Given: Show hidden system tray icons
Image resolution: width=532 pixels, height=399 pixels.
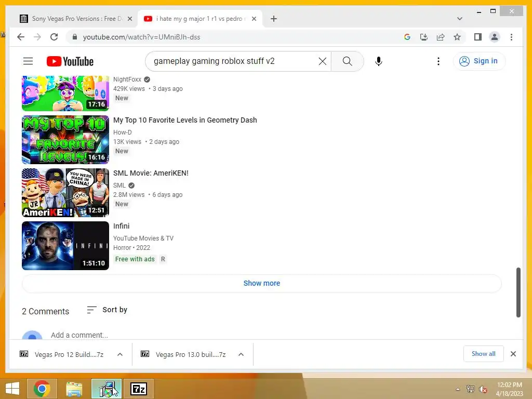Looking at the screenshot, I should (458, 389).
